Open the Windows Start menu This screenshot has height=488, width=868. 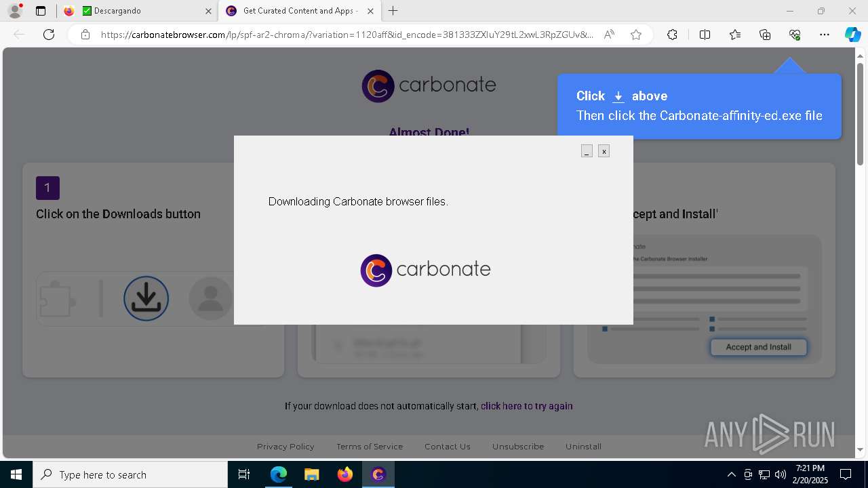pos(16,474)
